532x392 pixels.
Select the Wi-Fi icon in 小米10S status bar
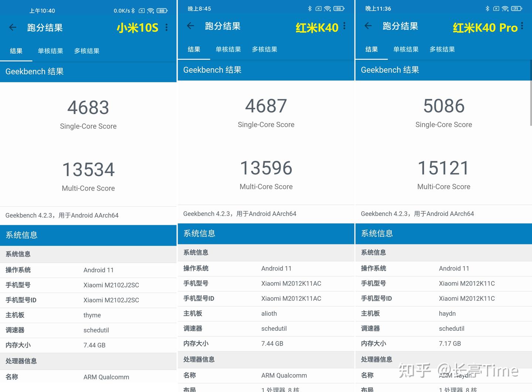point(150,11)
